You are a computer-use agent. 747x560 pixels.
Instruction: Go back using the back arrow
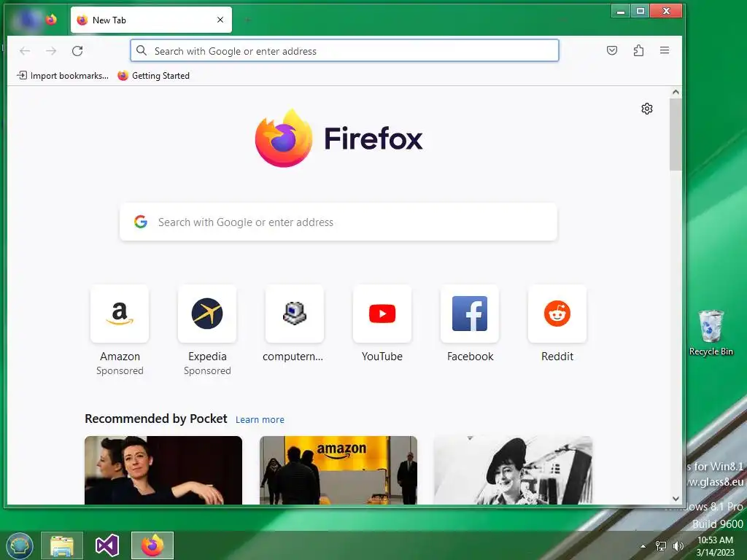(x=25, y=51)
